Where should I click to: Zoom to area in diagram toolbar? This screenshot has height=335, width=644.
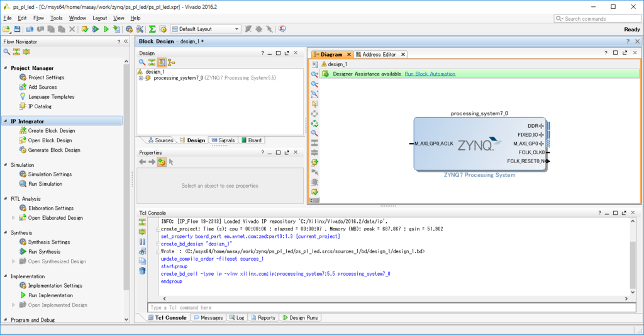(314, 94)
